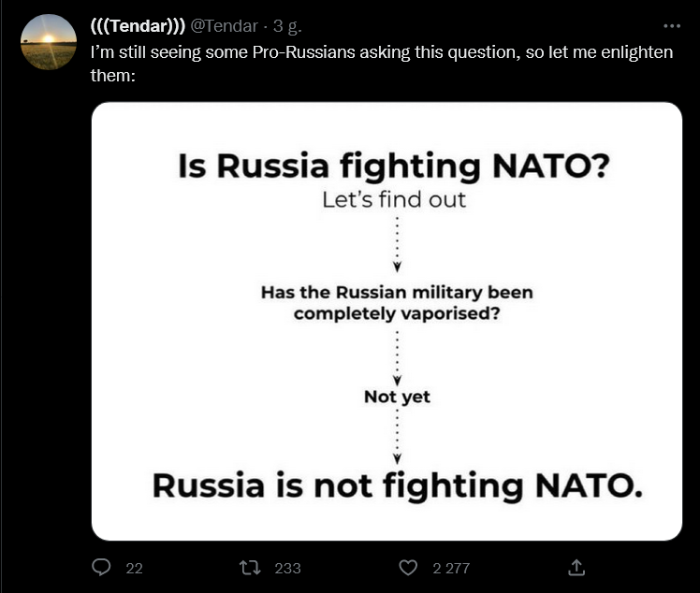The image size is (700, 593).
Task: Open image at 'Is Russia fighting NATO?' heading
Action: 394,166
